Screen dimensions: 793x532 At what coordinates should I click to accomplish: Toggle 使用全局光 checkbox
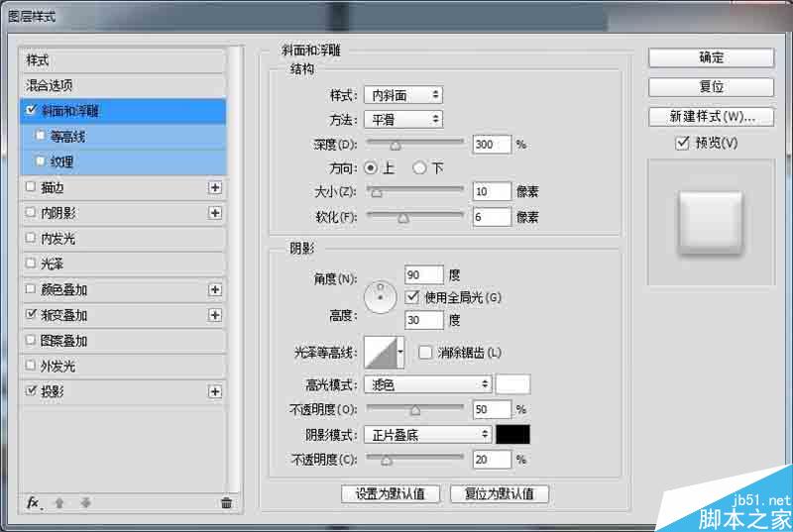(412, 296)
